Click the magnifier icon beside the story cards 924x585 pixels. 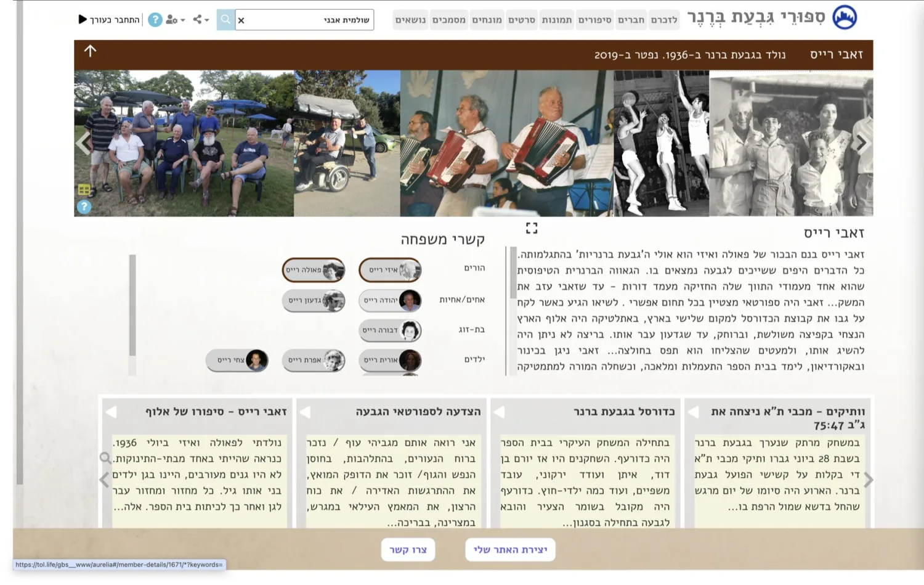coord(105,457)
